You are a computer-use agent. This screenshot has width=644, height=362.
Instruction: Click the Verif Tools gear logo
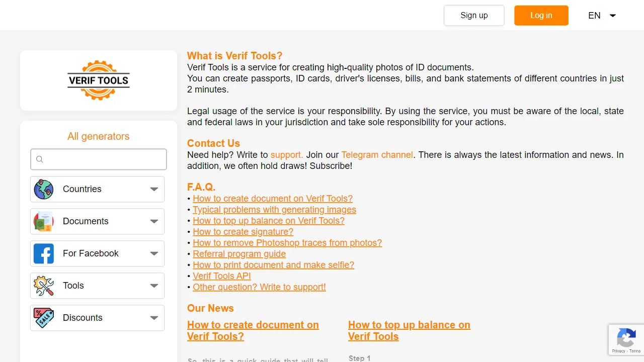(99, 80)
